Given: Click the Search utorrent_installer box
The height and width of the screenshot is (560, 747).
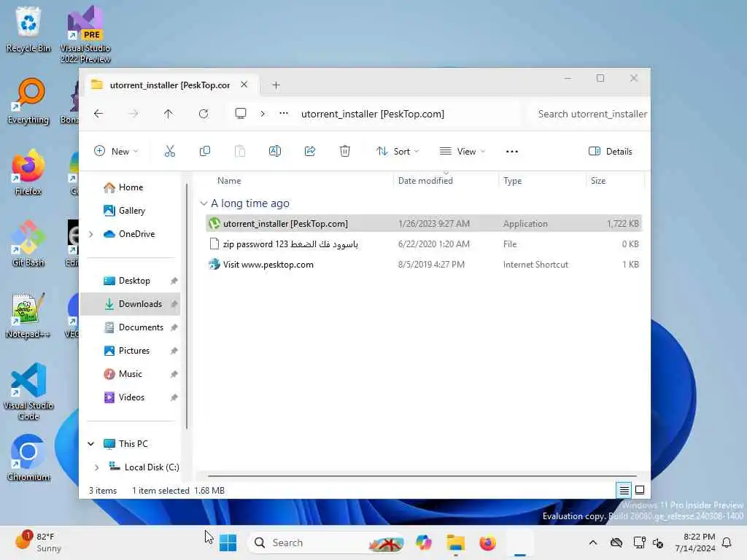Looking at the screenshot, I should click(590, 114).
